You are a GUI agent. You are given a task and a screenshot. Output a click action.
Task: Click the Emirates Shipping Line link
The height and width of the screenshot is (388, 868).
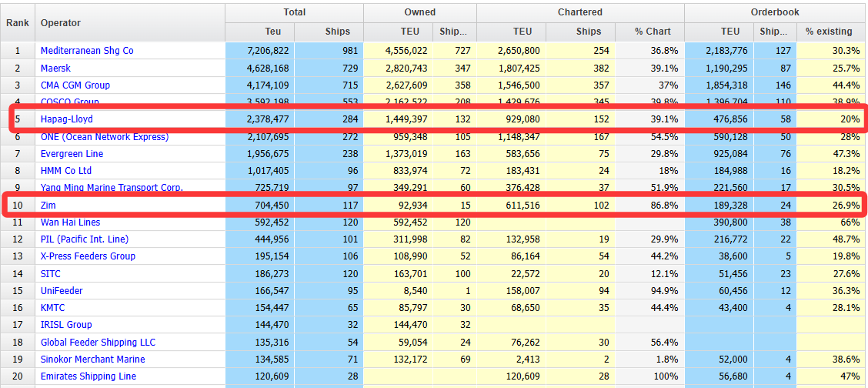[88, 376]
